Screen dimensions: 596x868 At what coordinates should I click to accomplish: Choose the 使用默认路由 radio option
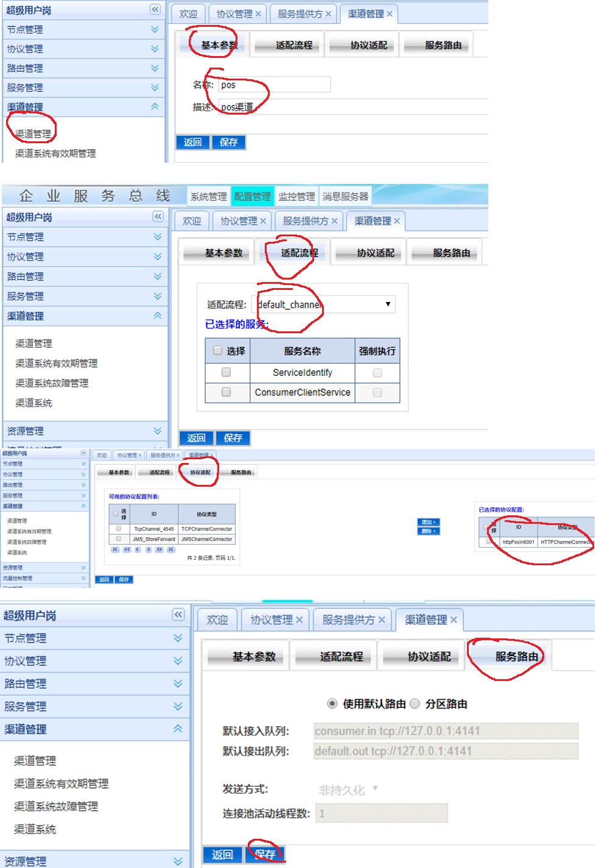click(x=332, y=704)
